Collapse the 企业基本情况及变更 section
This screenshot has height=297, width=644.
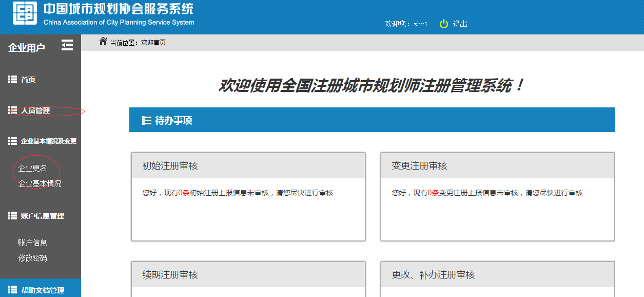coord(48,141)
